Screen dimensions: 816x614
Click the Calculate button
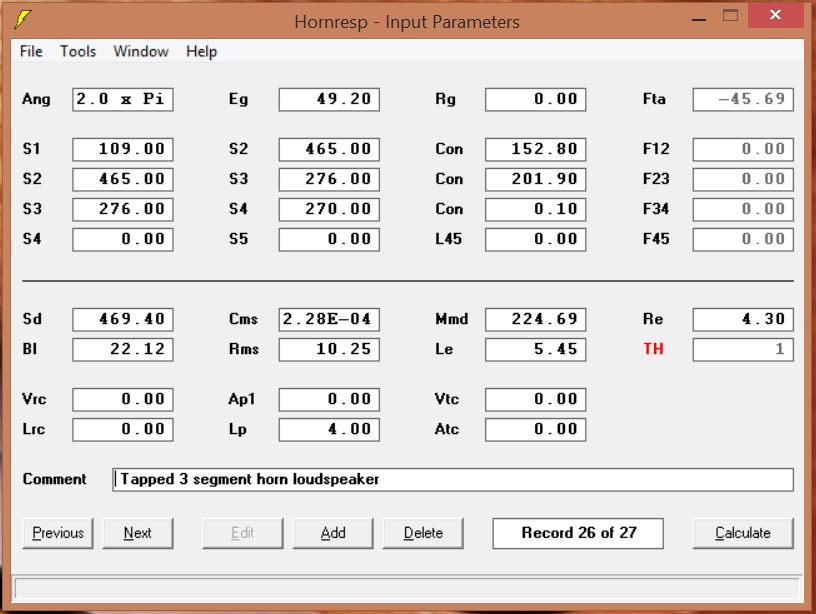[743, 533]
